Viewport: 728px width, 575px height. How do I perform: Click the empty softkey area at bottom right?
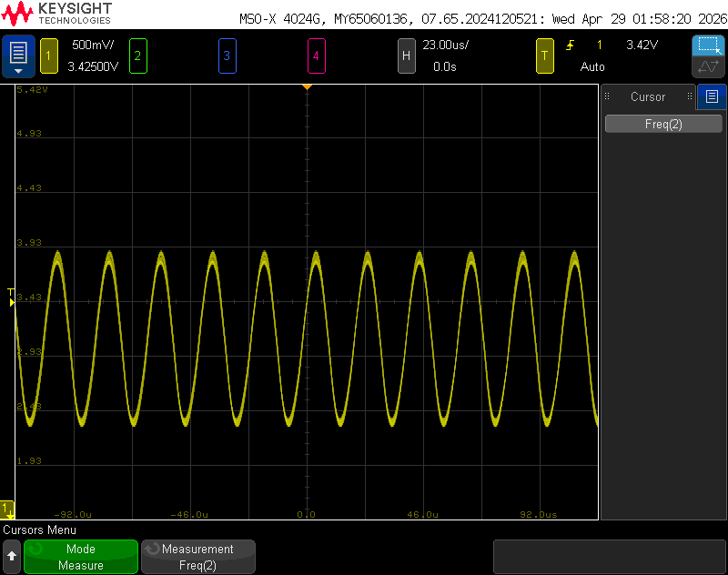[609, 557]
